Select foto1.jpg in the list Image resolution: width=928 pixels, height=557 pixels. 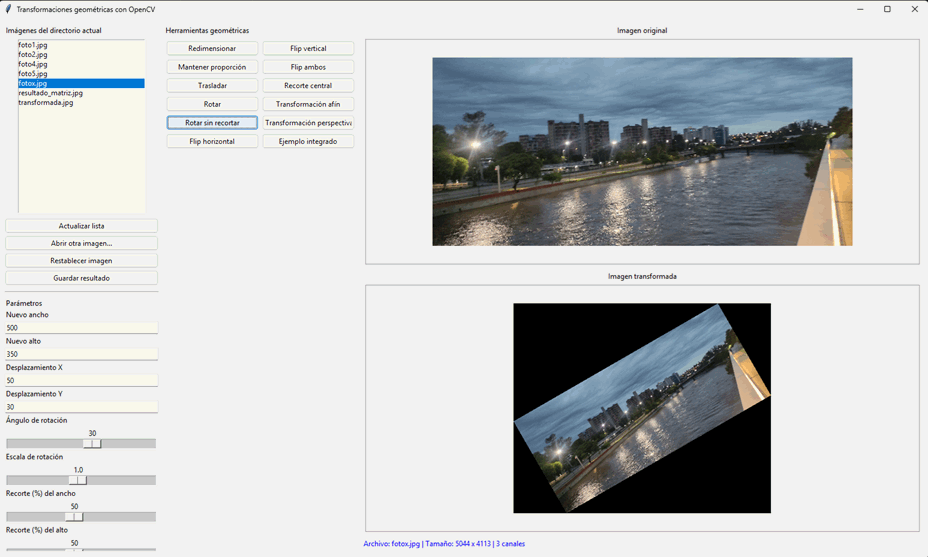81,45
